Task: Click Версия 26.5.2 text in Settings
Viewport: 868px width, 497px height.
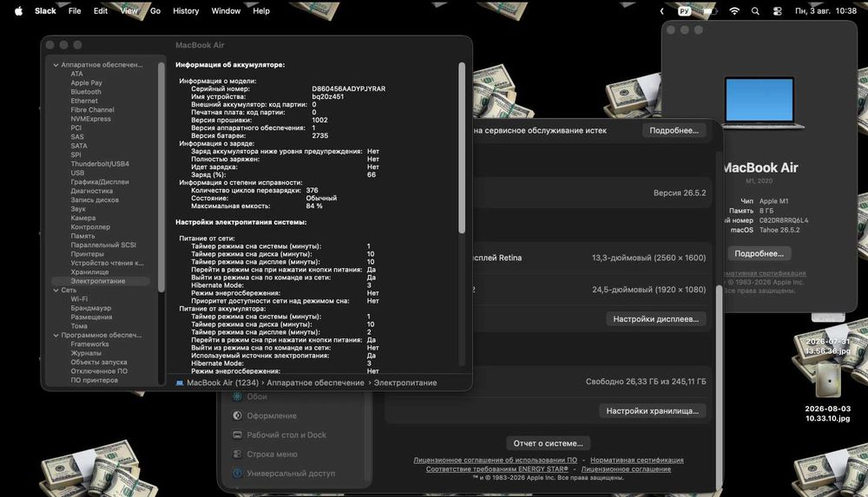Action: (x=680, y=193)
